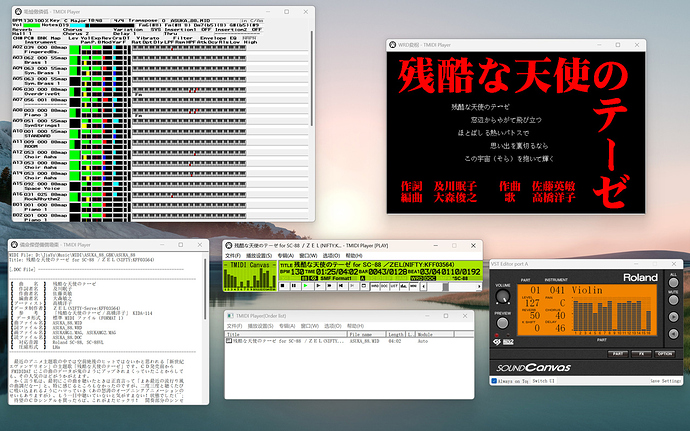Click the seek bar right arrow
690x431 pixels.
(x=479, y=286)
